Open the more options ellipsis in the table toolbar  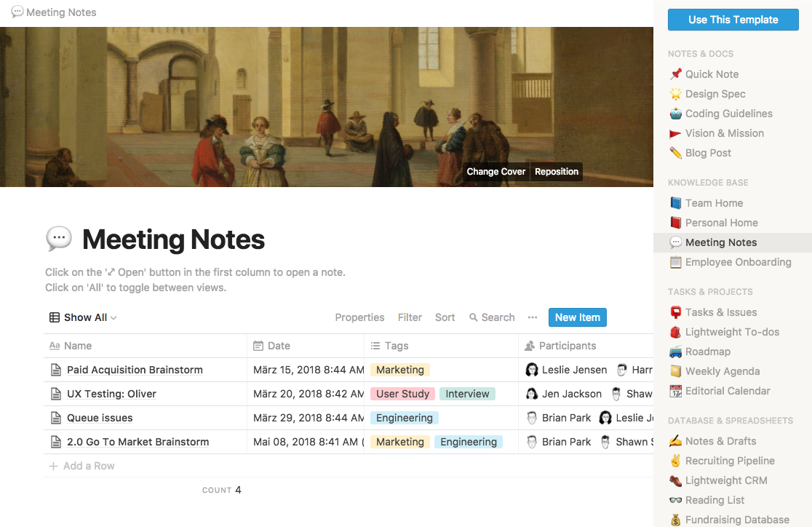533,317
